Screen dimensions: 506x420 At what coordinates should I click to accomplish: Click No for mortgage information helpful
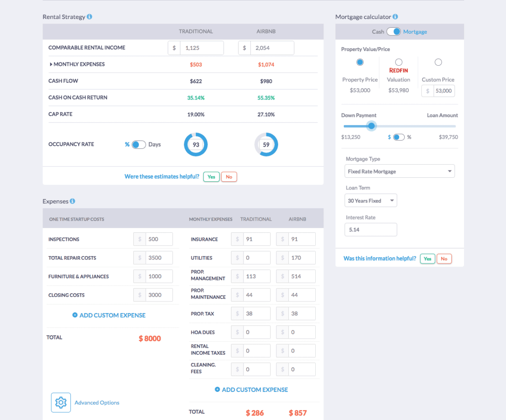[x=444, y=258]
